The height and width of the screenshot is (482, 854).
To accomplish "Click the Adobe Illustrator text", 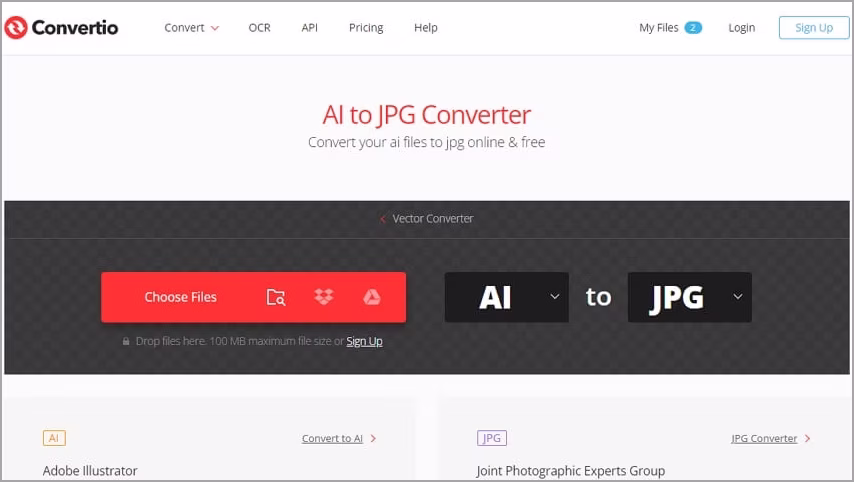I will pyautogui.click(x=90, y=471).
